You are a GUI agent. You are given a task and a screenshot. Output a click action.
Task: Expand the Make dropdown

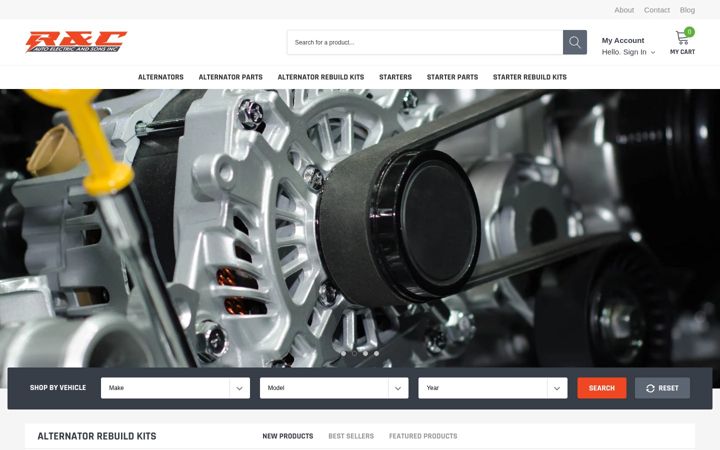175,388
